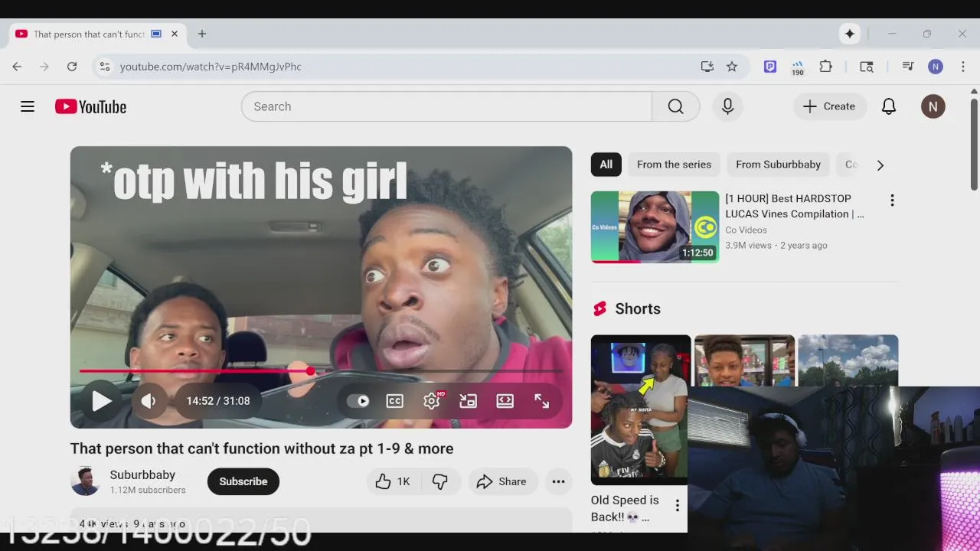Reload the current page
Screen dimensions: 980x551
[72, 67]
